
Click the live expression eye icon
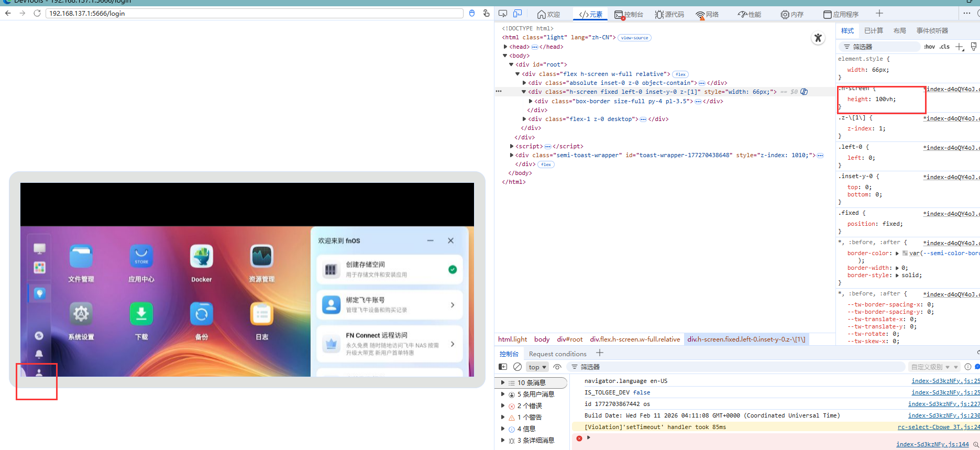tap(557, 367)
